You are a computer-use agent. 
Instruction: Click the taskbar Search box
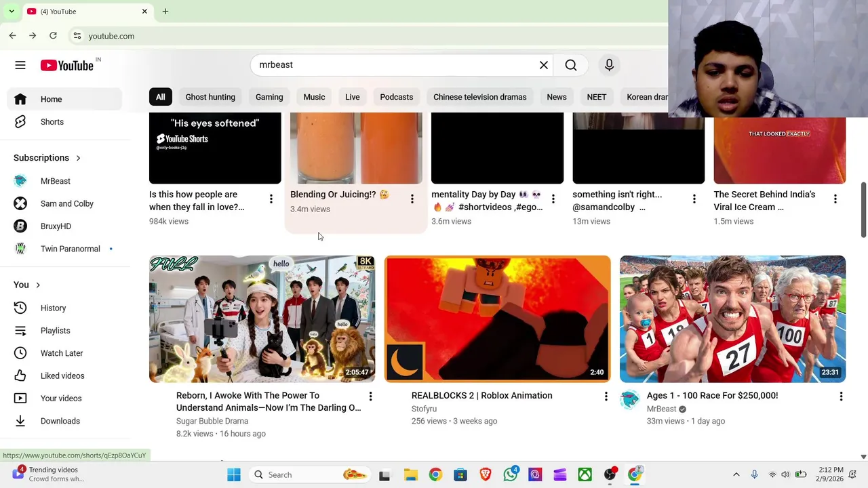[309, 474]
